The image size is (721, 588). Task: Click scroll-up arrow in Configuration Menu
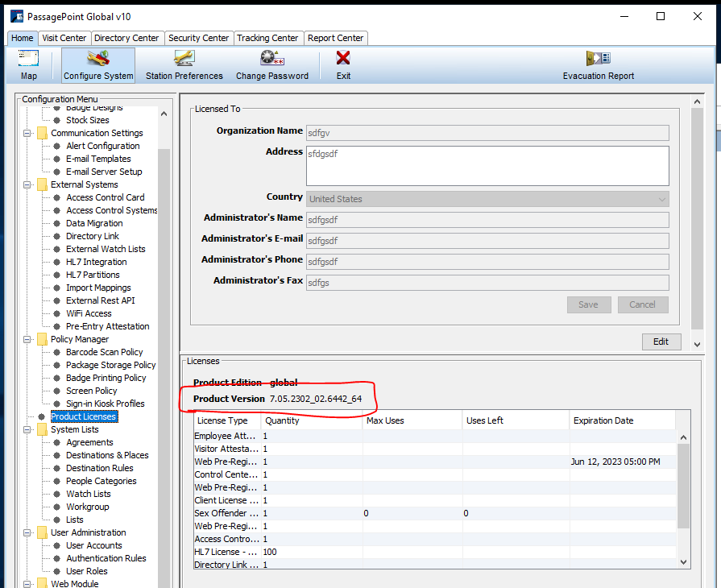click(x=164, y=114)
